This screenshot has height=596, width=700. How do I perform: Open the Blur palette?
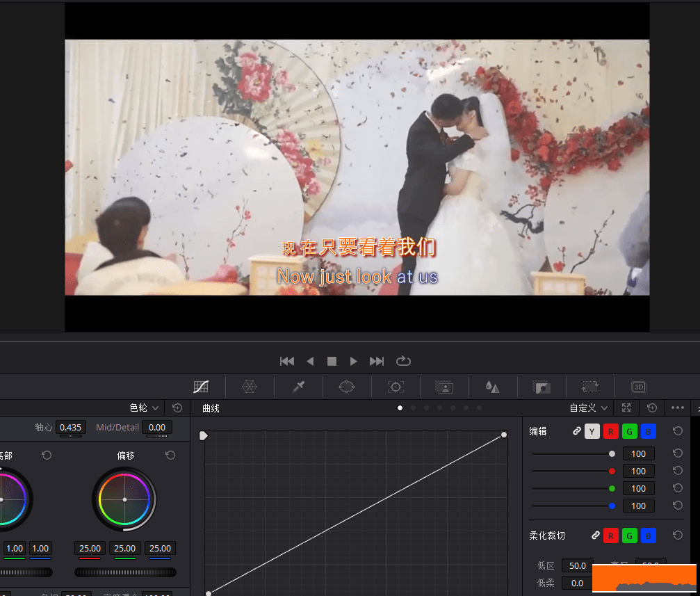pyautogui.click(x=492, y=387)
